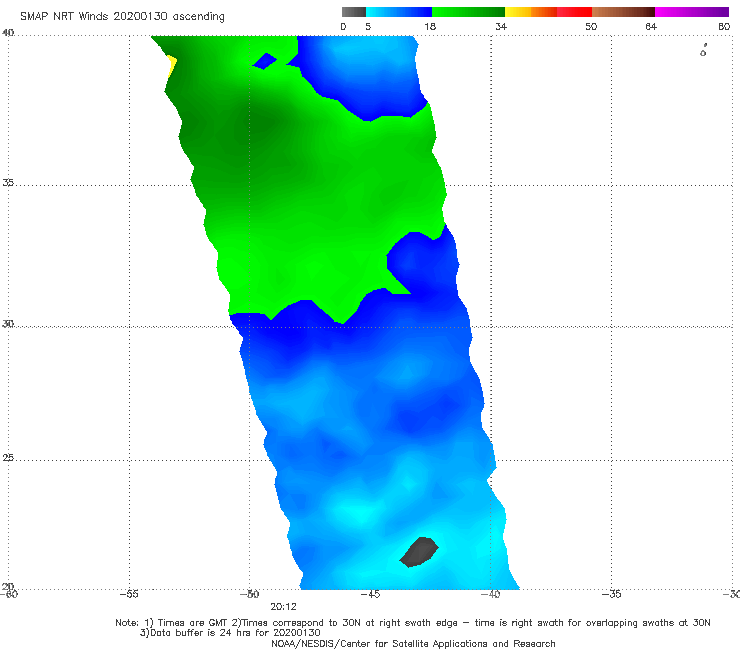Click the longitude axis label '-35'
740x650 pixels.
[611, 594]
